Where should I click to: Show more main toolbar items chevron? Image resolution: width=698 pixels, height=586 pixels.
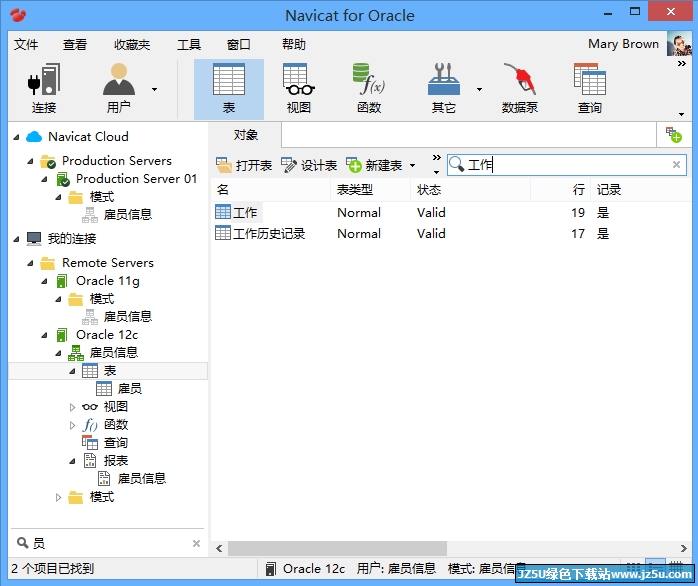click(682, 64)
